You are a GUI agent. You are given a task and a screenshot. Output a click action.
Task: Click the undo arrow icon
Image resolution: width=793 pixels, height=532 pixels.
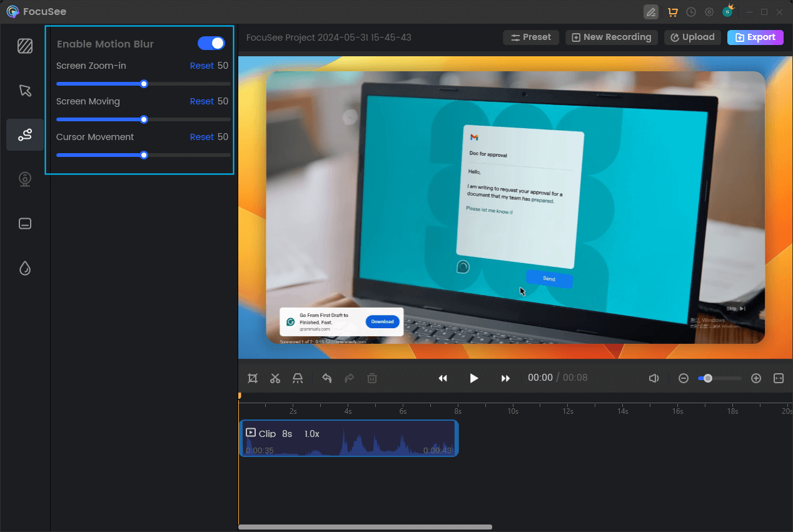coord(326,378)
